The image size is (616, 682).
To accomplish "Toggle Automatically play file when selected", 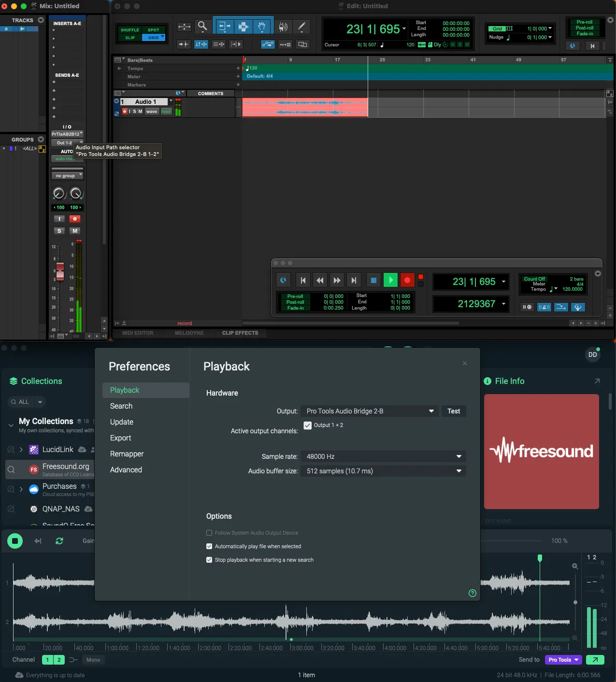I will 209,546.
